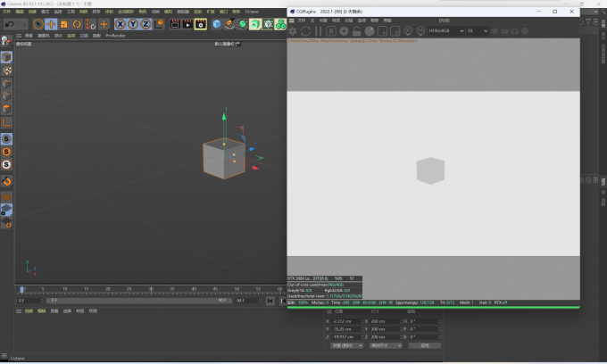Open Edit Render Settings clapperboard icon
The width and height of the screenshot is (607, 364).
[x=201, y=24]
